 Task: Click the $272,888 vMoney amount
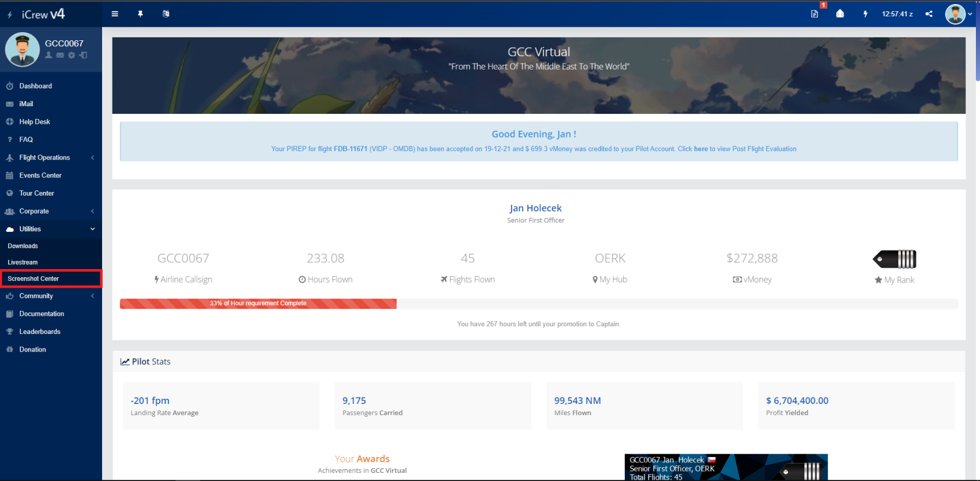tap(752, 258)
